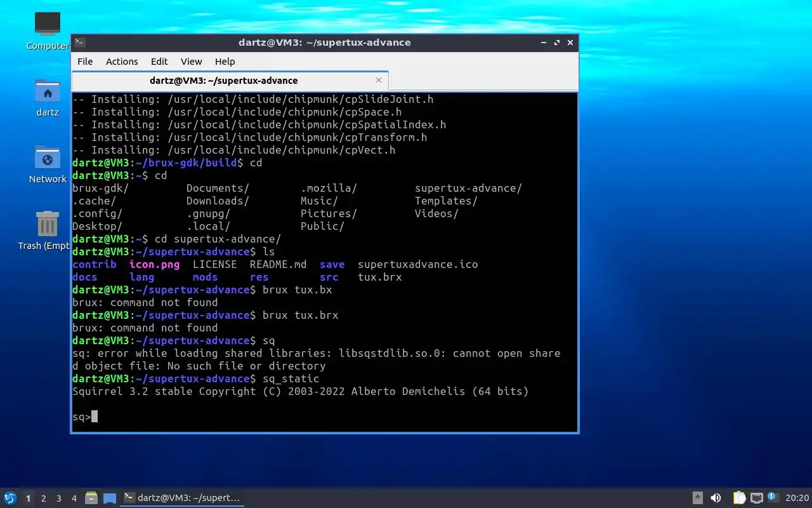
Task: Click the clock showing 20:20
Action: pyautogui.click(x=797, y=498)
